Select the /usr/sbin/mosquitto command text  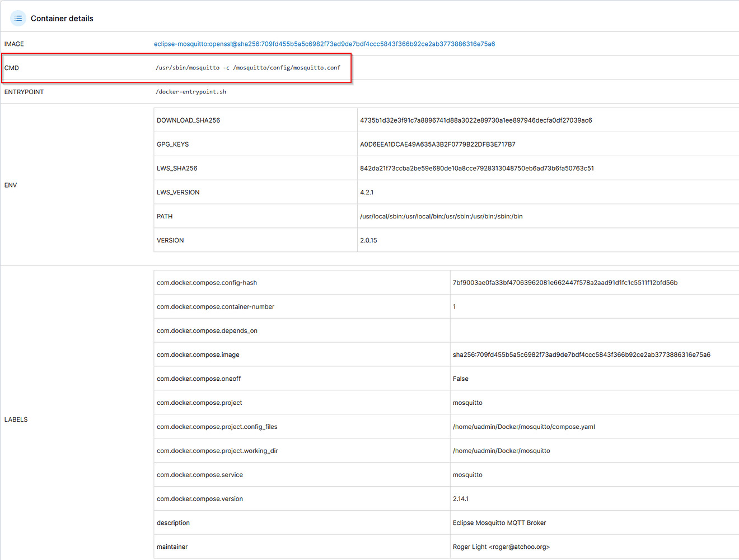coord(248,68)
